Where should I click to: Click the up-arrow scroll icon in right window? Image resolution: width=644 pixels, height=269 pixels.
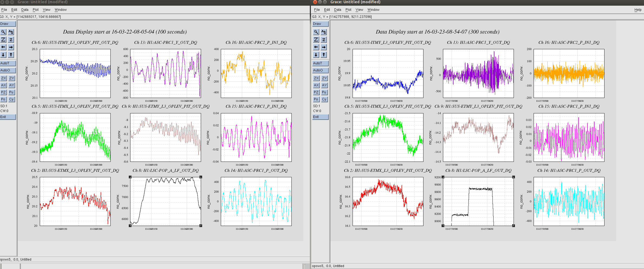click(324, 55)
